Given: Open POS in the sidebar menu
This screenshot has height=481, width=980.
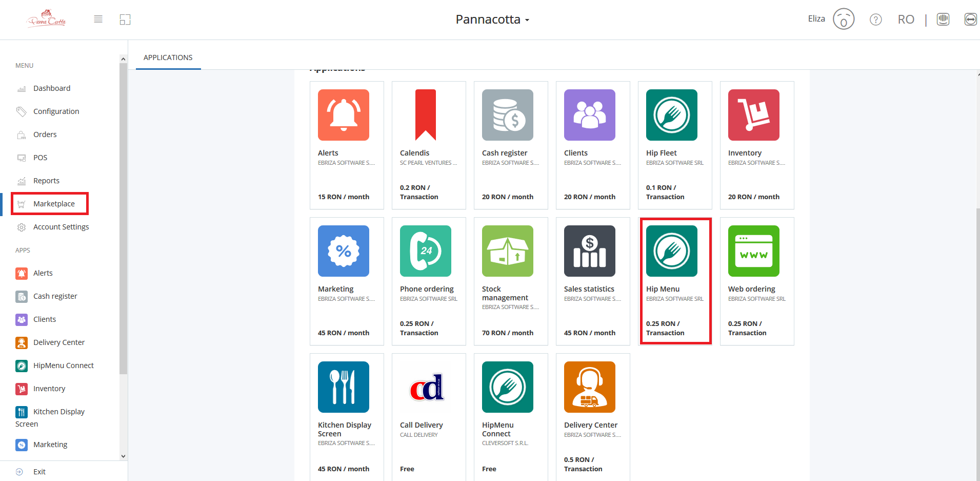Looking at the screenshot, I should point(40,158).
